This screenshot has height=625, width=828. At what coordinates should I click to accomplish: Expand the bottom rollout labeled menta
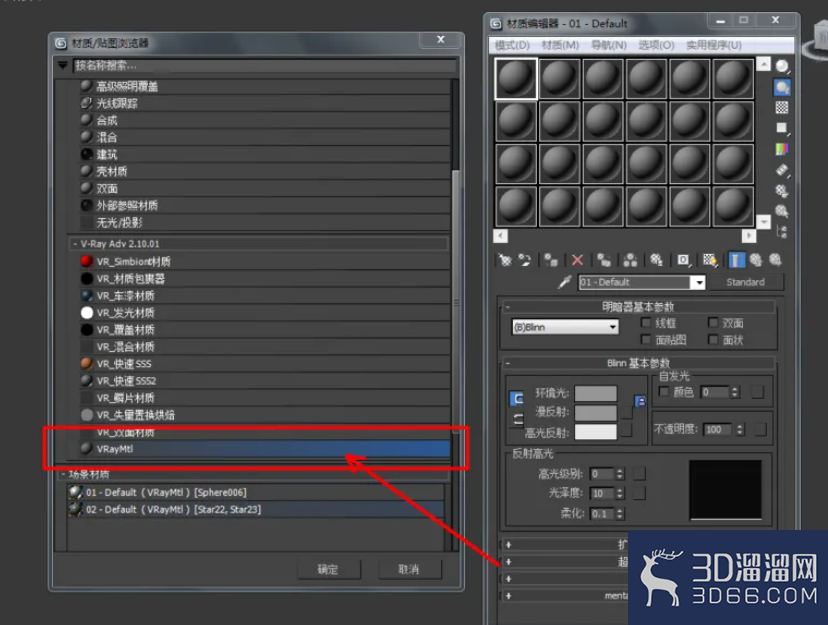pyautogui.click(x=509, y=595)
